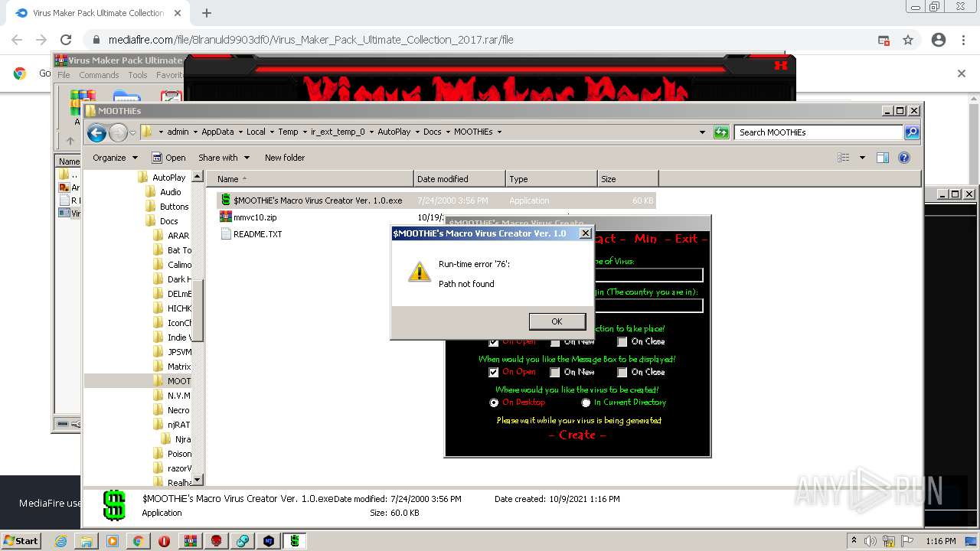Open the File menu in WinRAR window

(x=64, y=75)
